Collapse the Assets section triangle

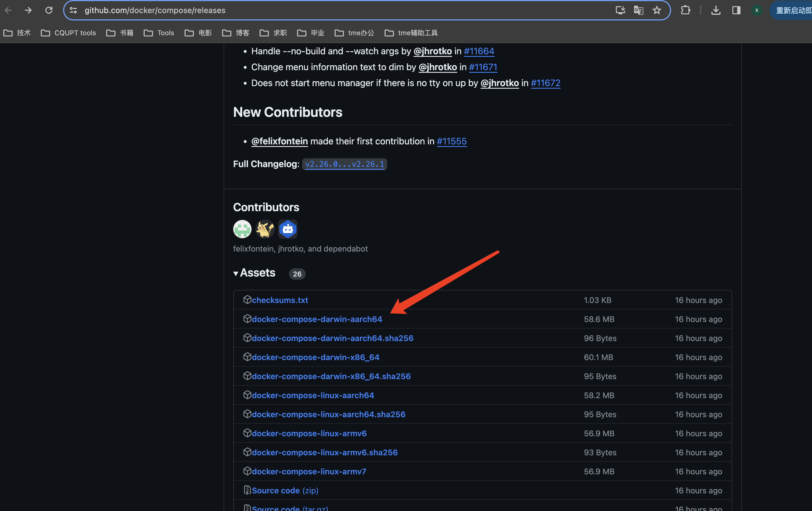click(x=236, y=273)
